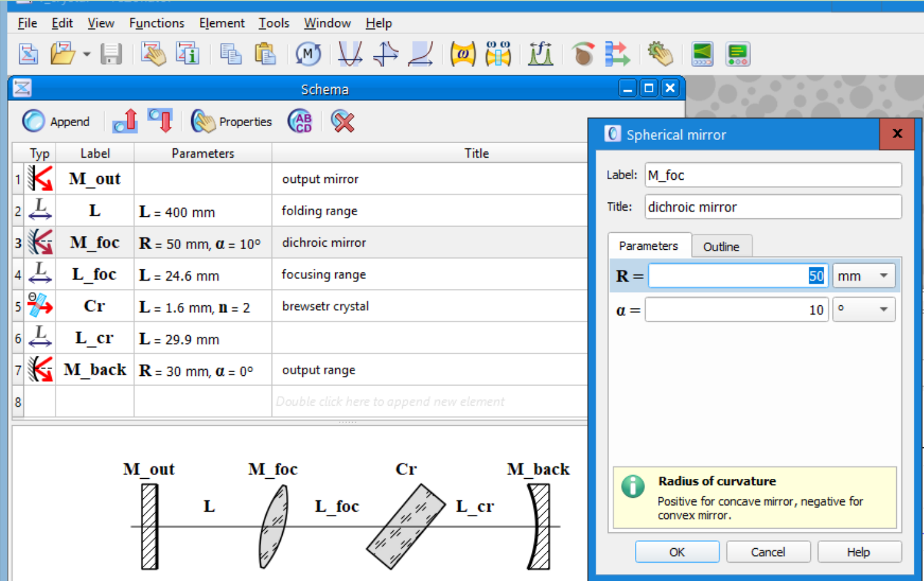924x581 pixels.
Task: Launch the frequency function tool
Action: pos(540,54)
